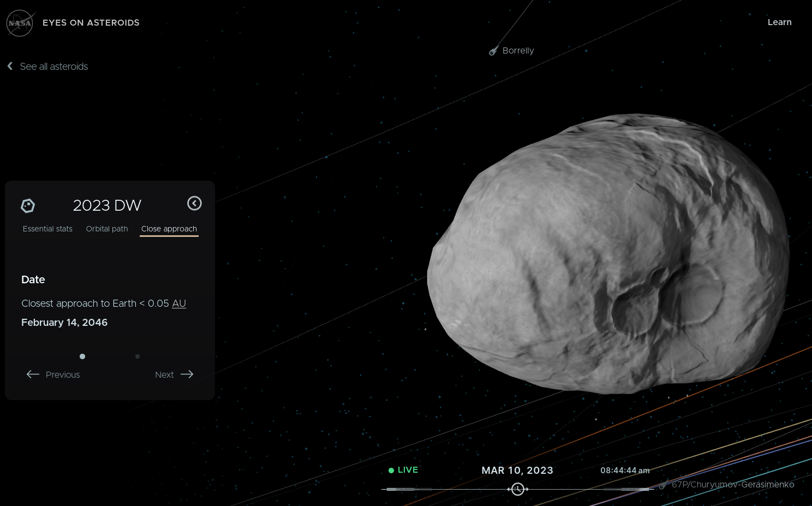Click the 2023 DW asteroid model
The image size is (812, 506).
click(608, 254)
